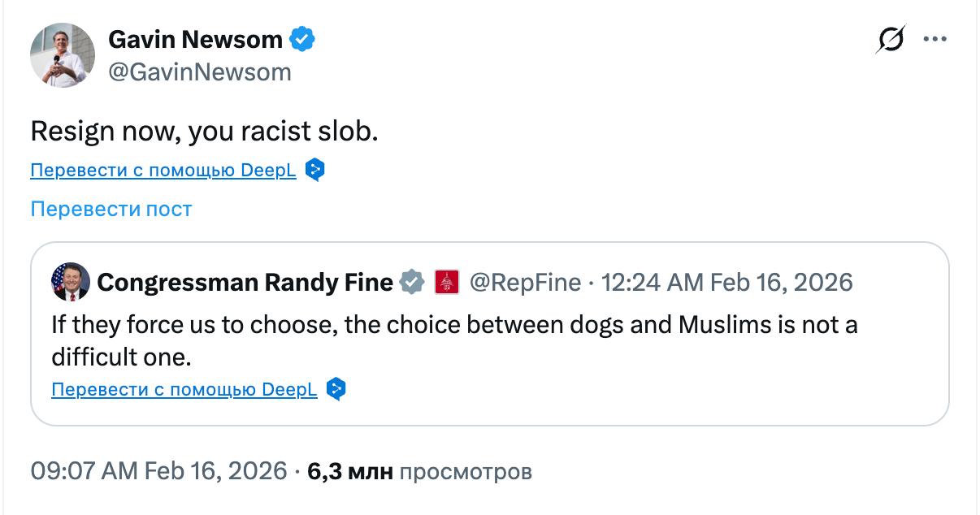This screenshot has width=980, height=515.
Task: Click the DeepL icon inside the quoted post
Action: (336, 389)
